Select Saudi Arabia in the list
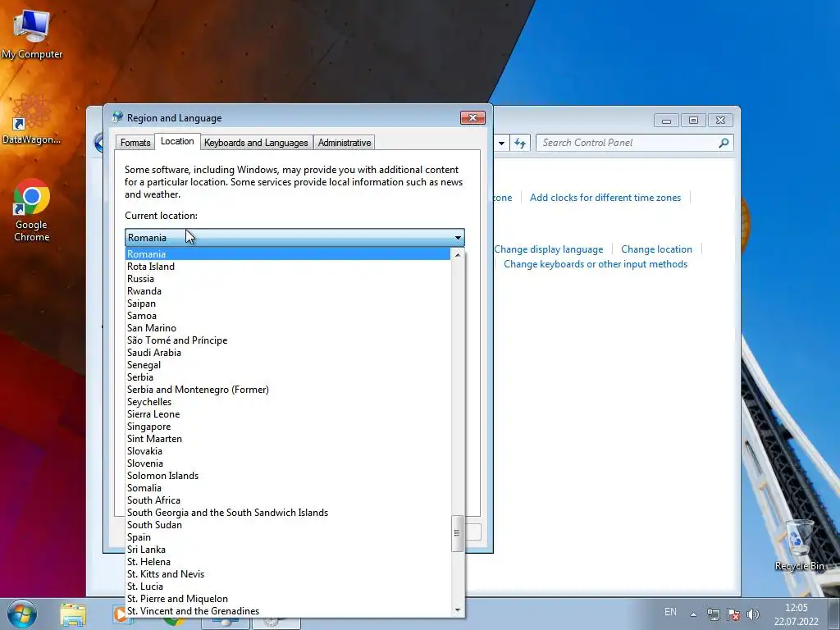The height and width of the screenshot is (630, 840). (x=288, y=353)
